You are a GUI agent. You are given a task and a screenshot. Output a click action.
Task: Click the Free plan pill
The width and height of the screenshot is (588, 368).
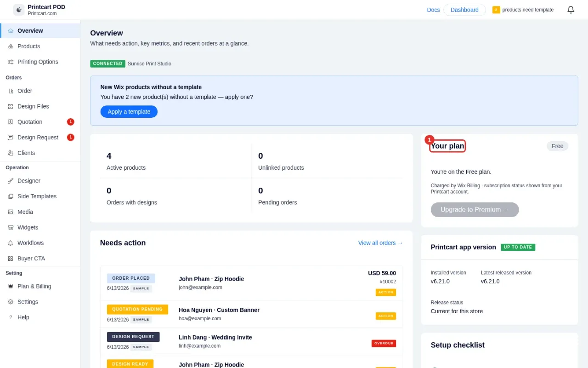click(x=557, y=146)
